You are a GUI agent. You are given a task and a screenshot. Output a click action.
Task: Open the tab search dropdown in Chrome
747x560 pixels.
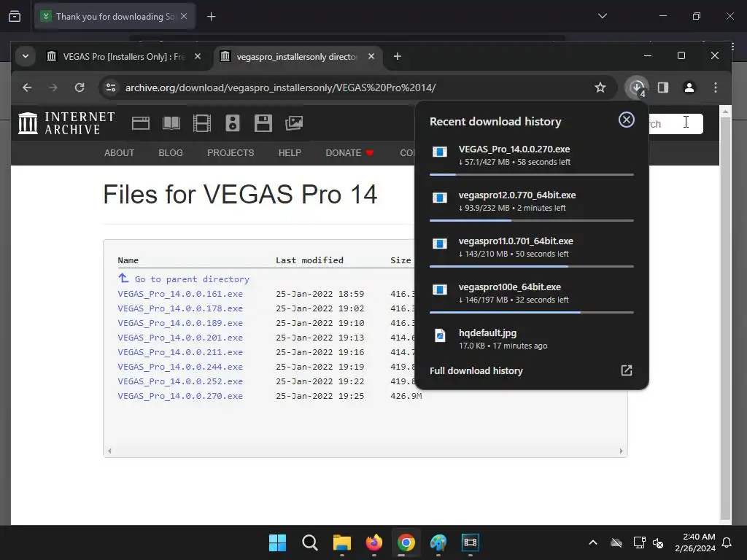[26, 57]
